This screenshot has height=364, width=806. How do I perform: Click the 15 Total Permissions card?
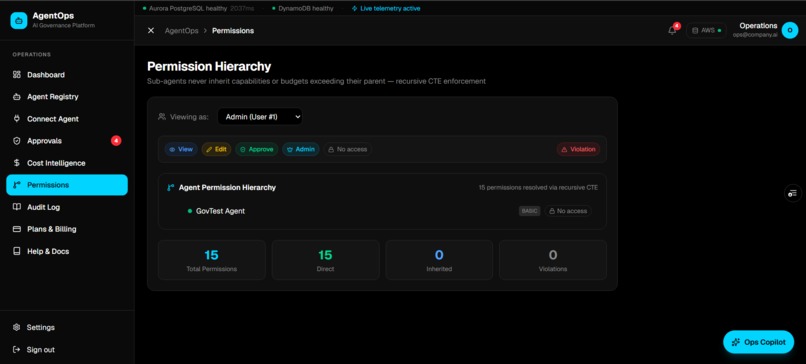[x=212, y=260]
